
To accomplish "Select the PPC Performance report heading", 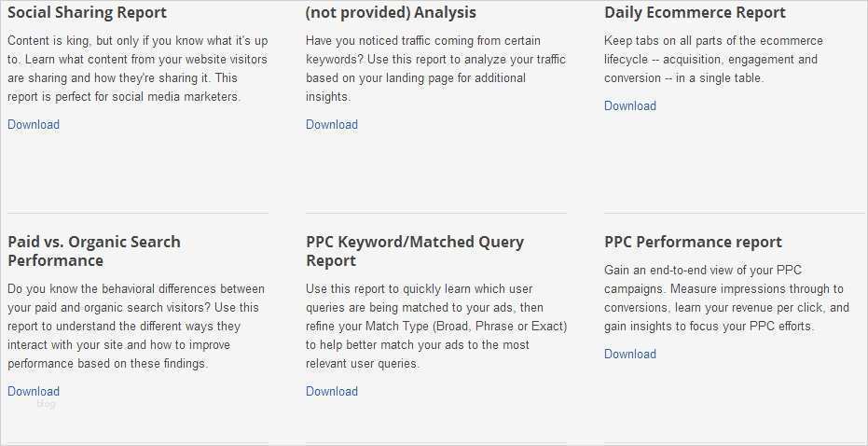I will point(693,242).
